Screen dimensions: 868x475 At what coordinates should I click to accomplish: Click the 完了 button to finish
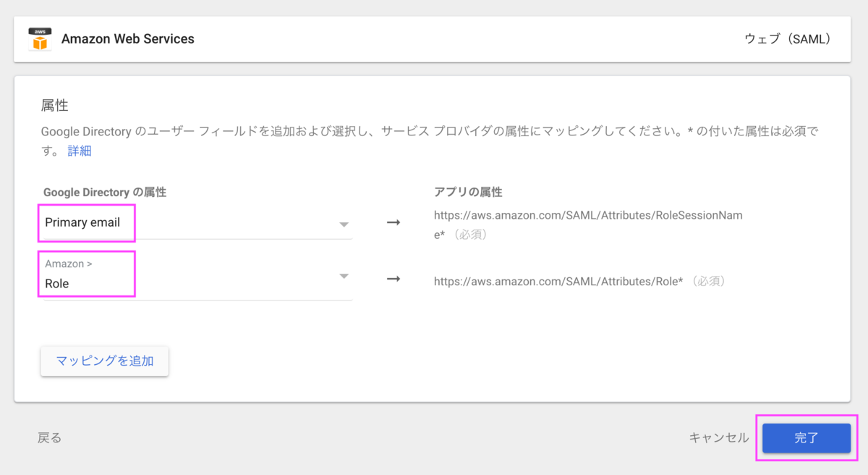(806, 437)
